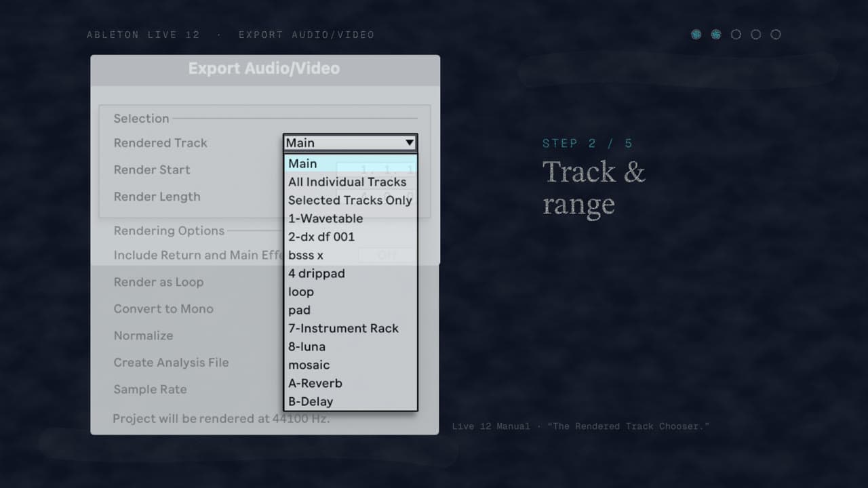Choose the mosaic track
The height and width of the screenshot is (488, 868).
coord(350,365)
